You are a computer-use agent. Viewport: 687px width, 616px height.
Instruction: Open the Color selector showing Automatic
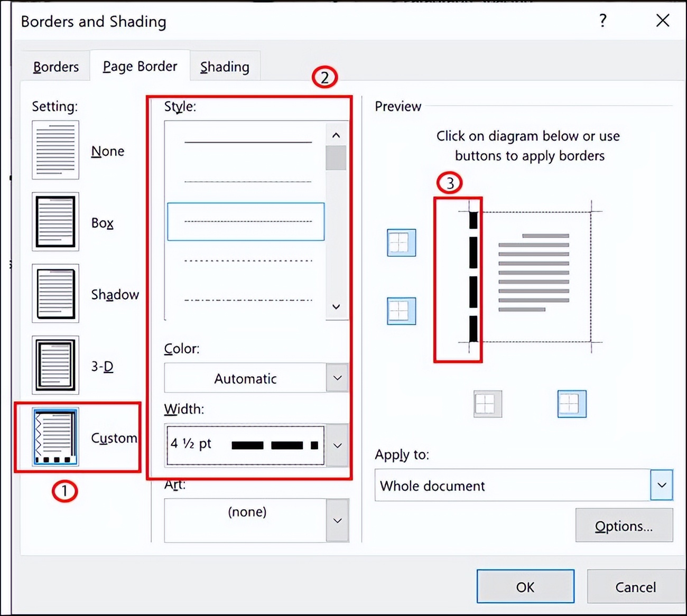coord(337,378)
